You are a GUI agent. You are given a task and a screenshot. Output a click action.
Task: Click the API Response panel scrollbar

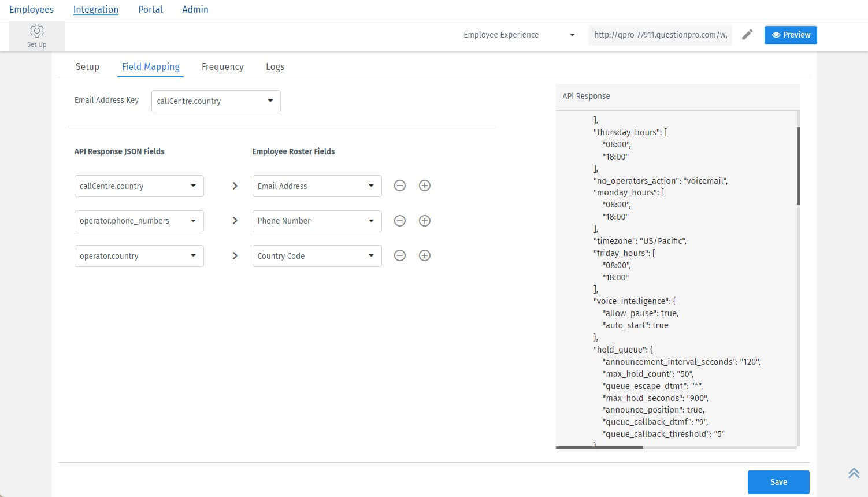797,162
